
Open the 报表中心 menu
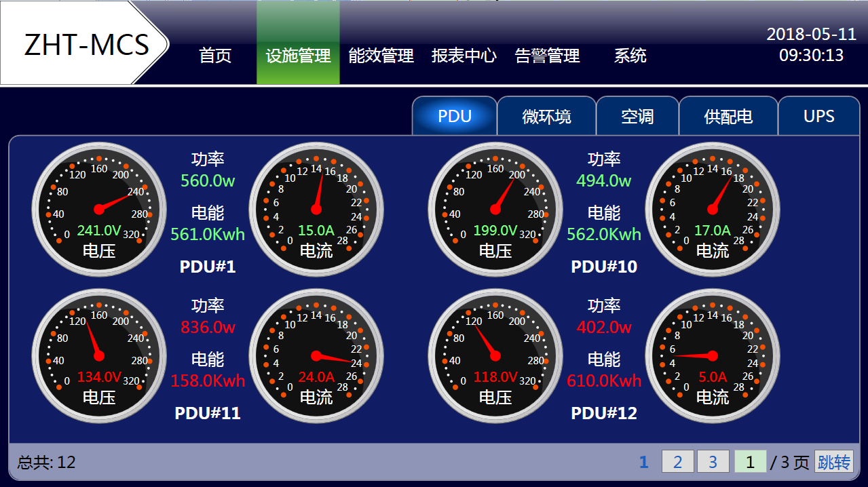tap(464, 56)
